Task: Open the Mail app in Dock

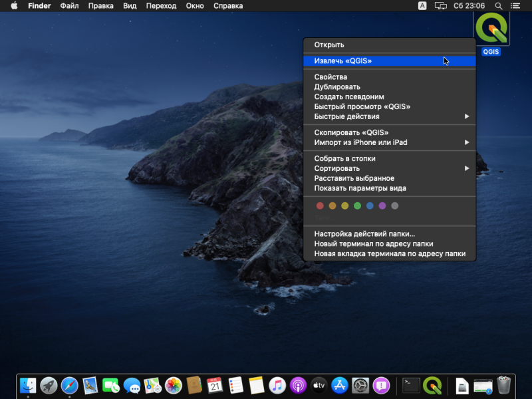Action: 90,386
